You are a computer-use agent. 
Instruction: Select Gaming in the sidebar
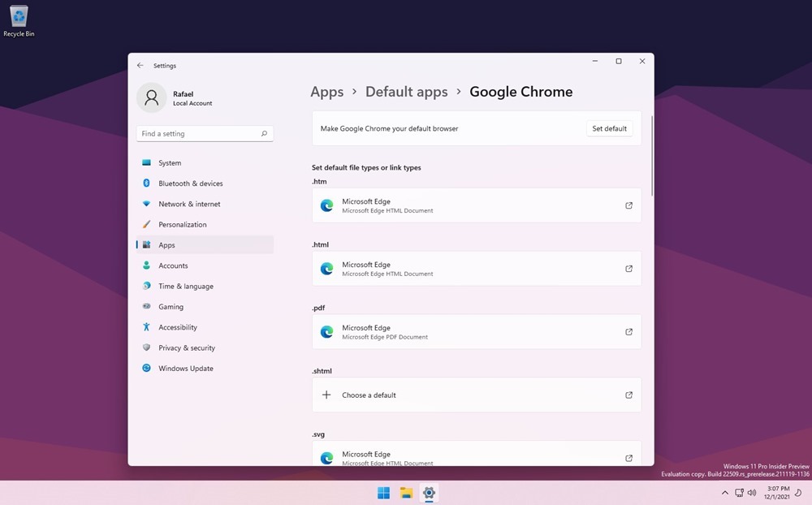tap(205, 307)
